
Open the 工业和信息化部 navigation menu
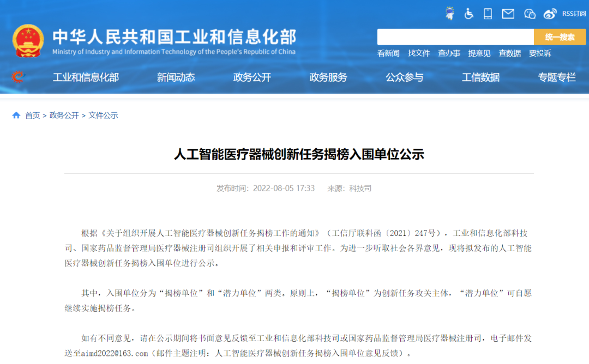[86, 77]
